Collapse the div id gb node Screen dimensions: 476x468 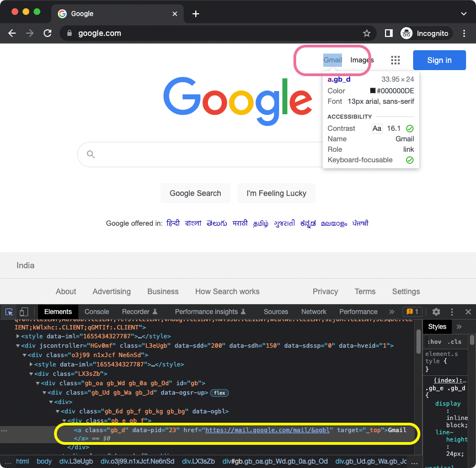click(38, 383)
